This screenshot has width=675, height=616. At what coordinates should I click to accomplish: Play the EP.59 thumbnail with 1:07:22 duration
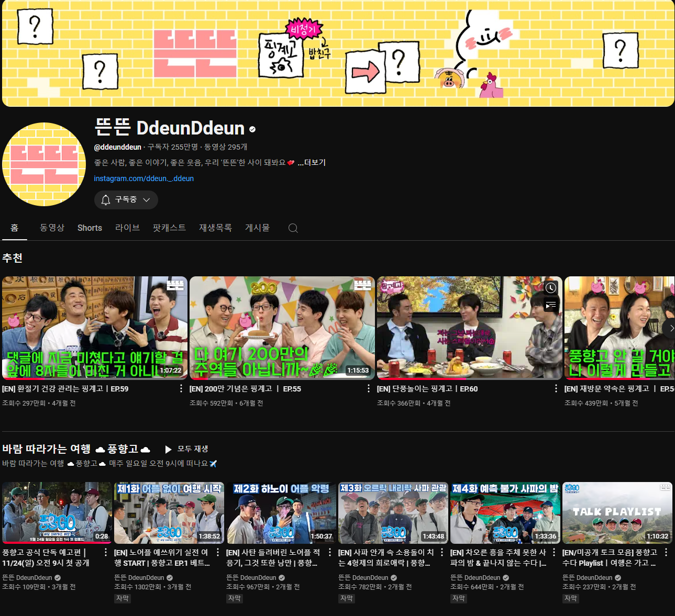(x=95, y=328)
